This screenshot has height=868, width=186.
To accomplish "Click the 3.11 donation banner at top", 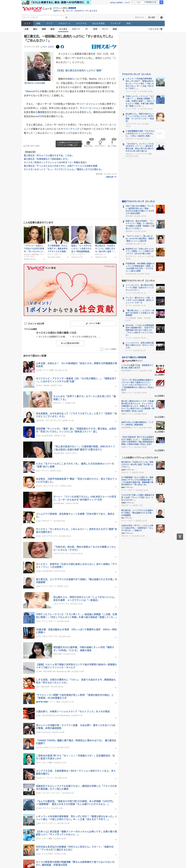I will tap(56, 2).
